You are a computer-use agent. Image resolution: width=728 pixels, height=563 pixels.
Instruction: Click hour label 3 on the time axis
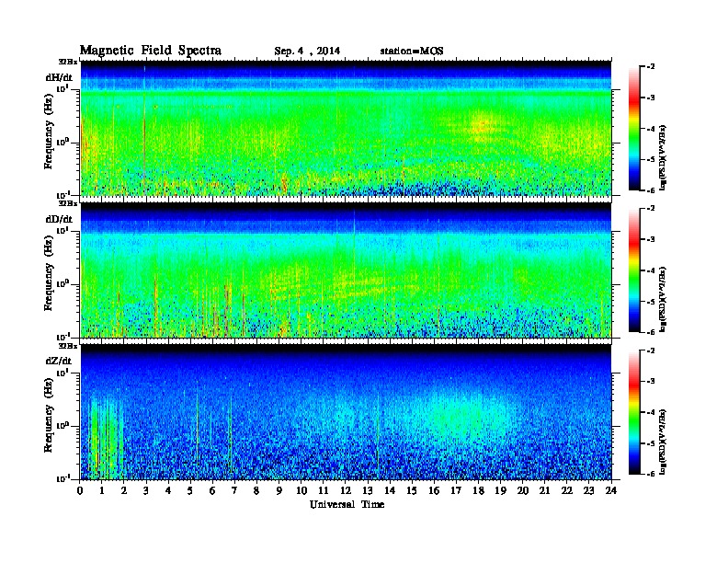[147, 491]
